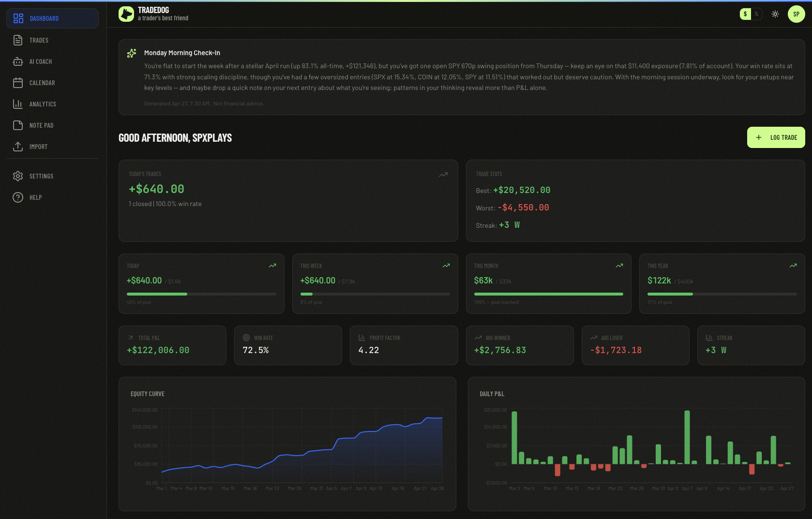Click the Log Trade button
Image resolution: width=812 pixels, height=519 pixels.
point(776,137)
